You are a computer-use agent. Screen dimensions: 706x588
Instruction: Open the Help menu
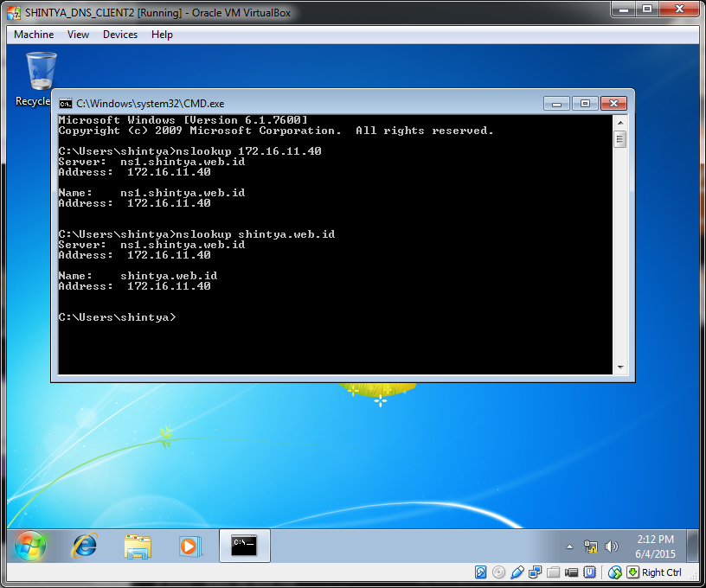point(162,35)
